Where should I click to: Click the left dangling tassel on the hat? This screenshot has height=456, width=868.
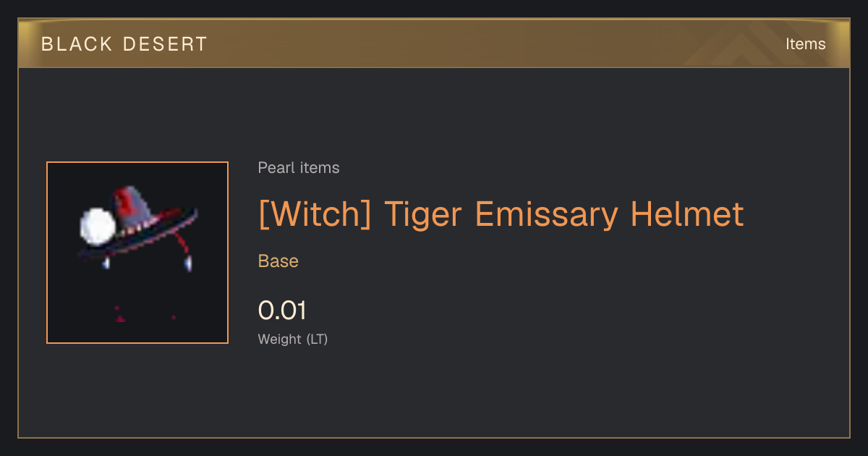106,263
